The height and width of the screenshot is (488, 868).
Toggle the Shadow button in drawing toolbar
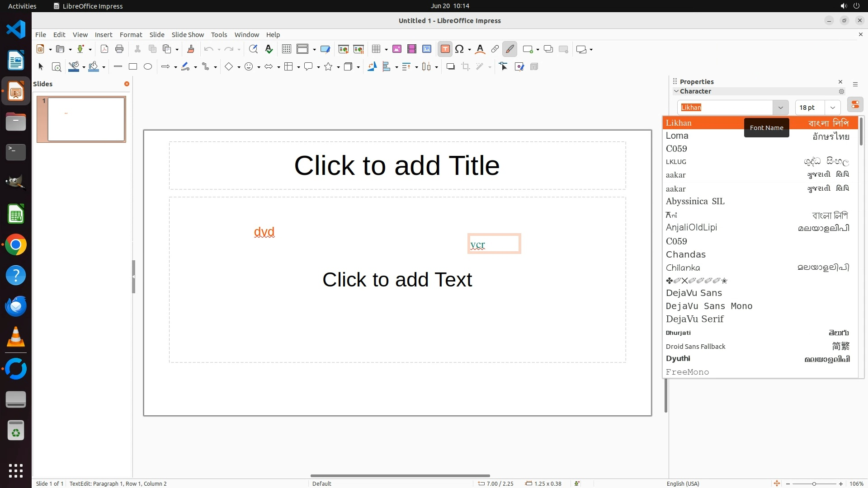point(450,67)
